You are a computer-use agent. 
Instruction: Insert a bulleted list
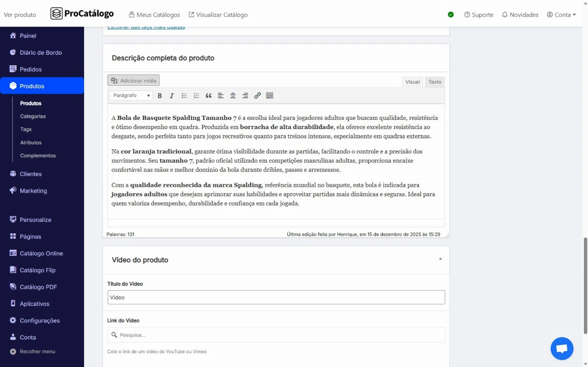[x=184, y=96]
